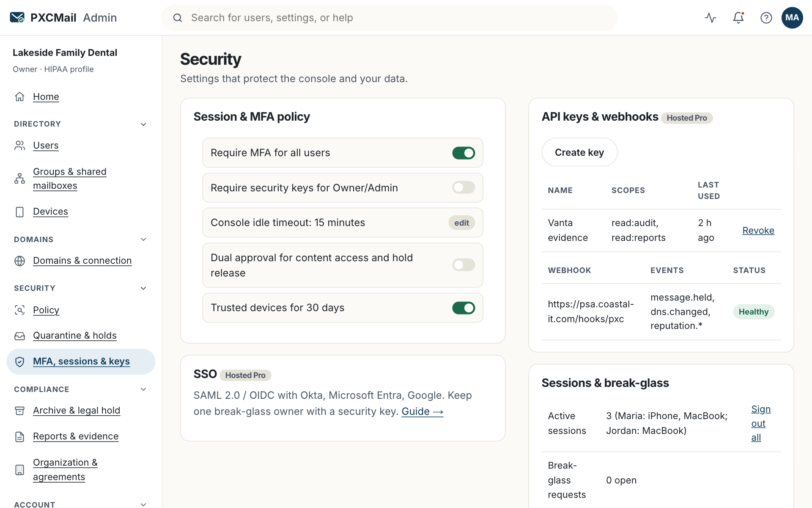Disable Require MFA for all users toggle
This screenshot has height=508, width=812.
(x=464, y=153)
